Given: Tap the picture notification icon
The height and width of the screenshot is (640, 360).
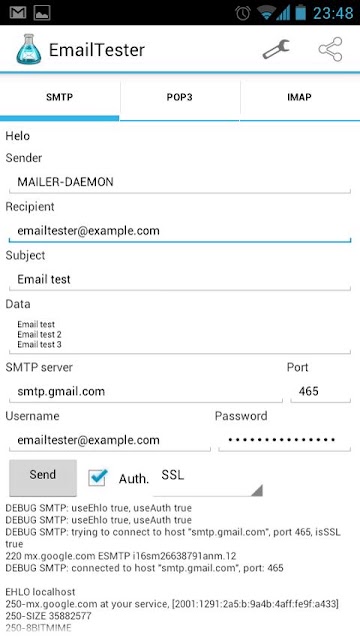Looking at the screenshot, I should pyautogui.click(x=42, y=13).
